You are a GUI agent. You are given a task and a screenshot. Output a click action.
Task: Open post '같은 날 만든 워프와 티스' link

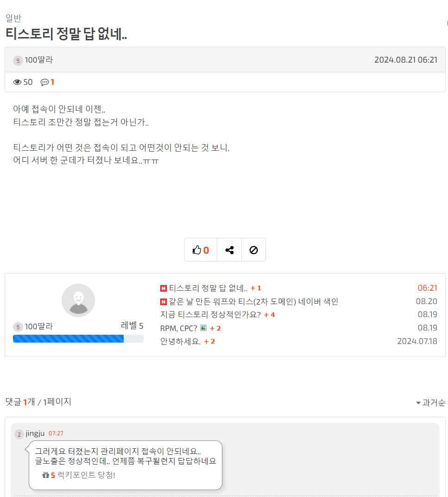pos(253,301)
